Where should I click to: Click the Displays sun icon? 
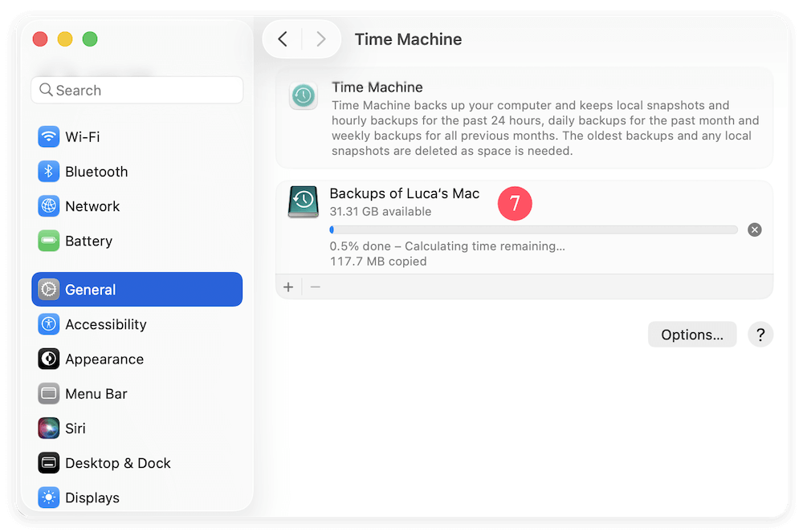coord(49,497)
